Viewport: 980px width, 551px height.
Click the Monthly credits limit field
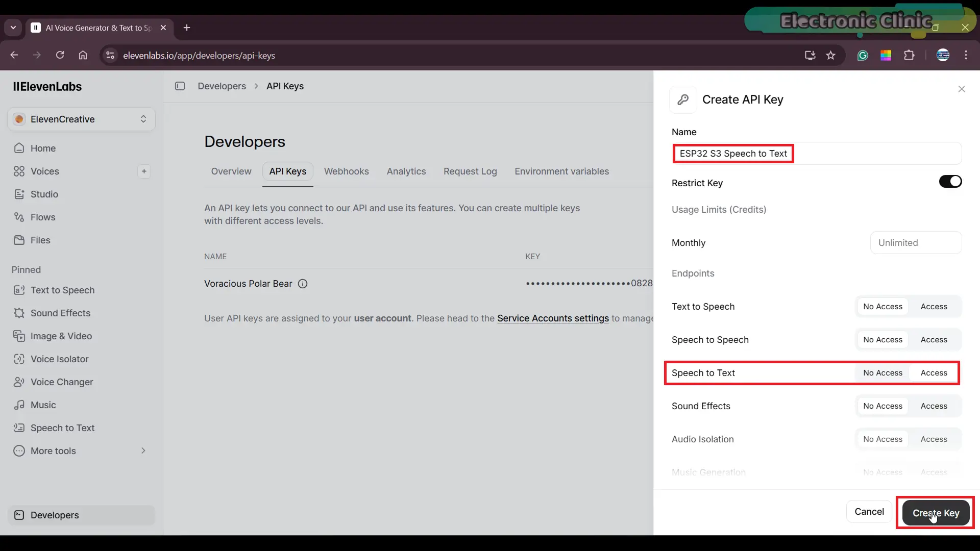click(x=916, y=243)
